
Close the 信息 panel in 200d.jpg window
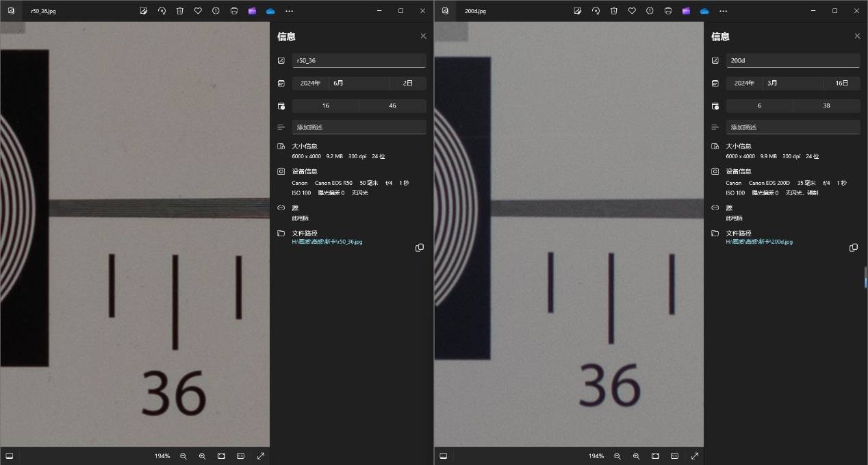tap(857, 36)
